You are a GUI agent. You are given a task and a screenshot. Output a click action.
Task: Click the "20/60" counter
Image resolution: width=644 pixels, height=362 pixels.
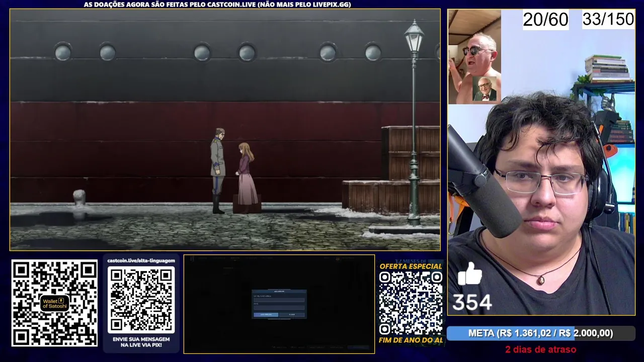[x=545, y=20]
